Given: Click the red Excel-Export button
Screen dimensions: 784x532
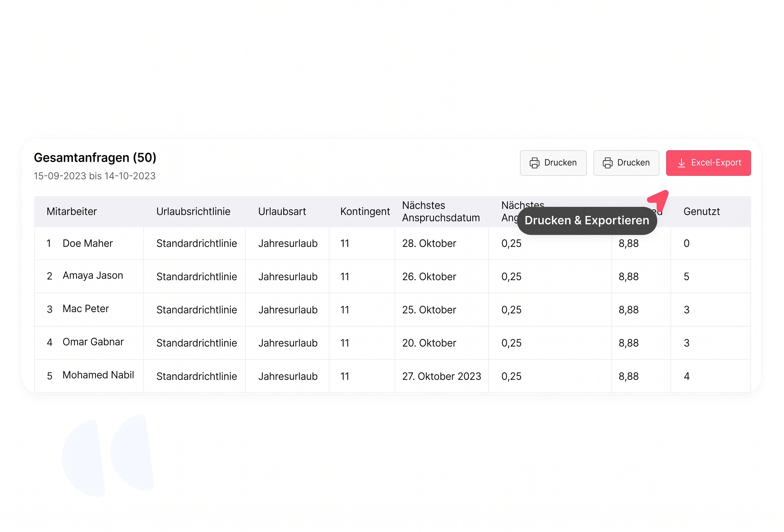Looking at the screenshot, I should tap(708, 163).
